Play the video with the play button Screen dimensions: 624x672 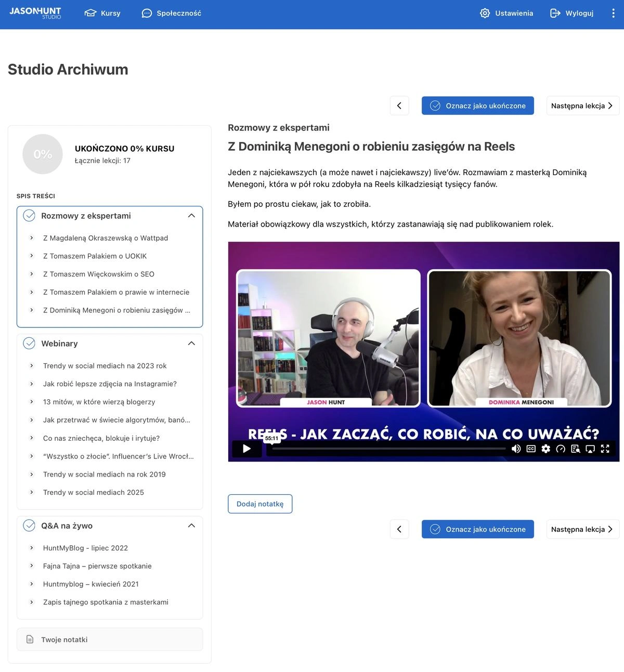247,449
